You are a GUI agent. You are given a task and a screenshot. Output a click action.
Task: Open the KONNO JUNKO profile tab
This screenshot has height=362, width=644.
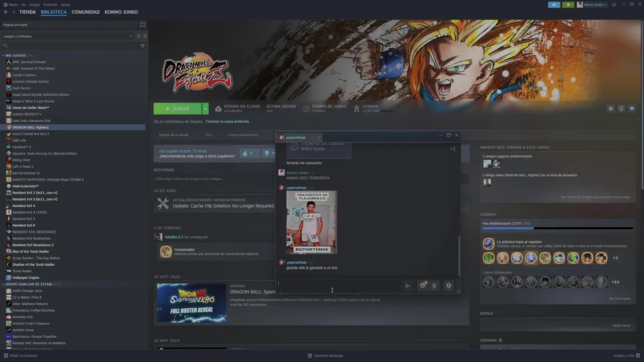click(121, 12)
